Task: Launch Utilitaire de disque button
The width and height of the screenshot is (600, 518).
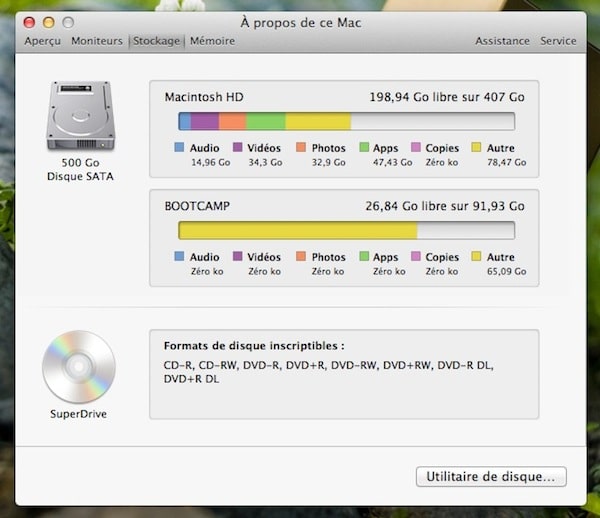Action: [x=491, y=476]
